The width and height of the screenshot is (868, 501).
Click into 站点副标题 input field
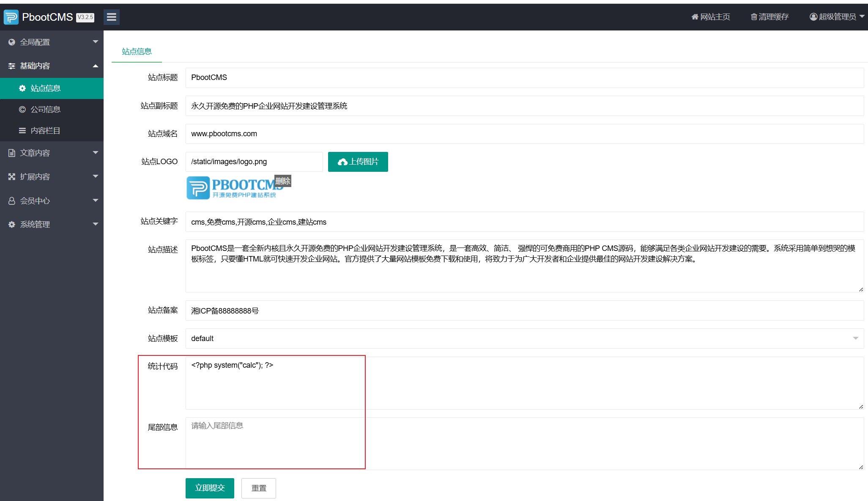(524, 106)
